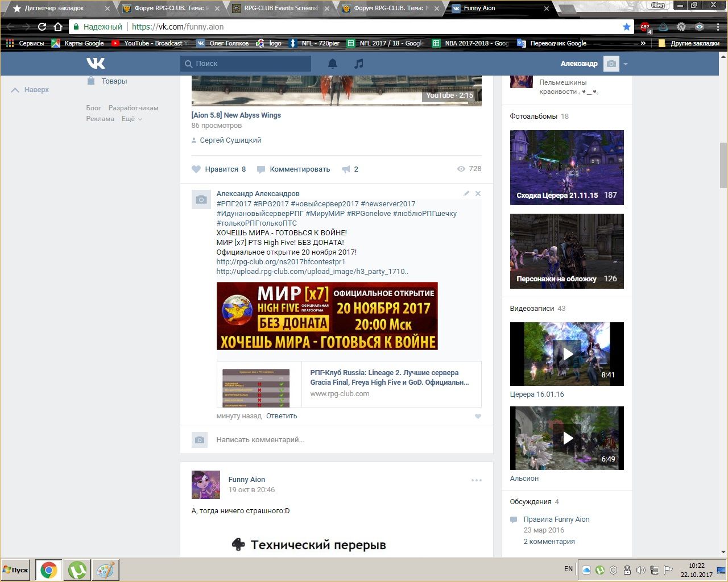Click the AdBlock extension icon
The width and height of the screenshot is (728, 582).
pos(645,27)
